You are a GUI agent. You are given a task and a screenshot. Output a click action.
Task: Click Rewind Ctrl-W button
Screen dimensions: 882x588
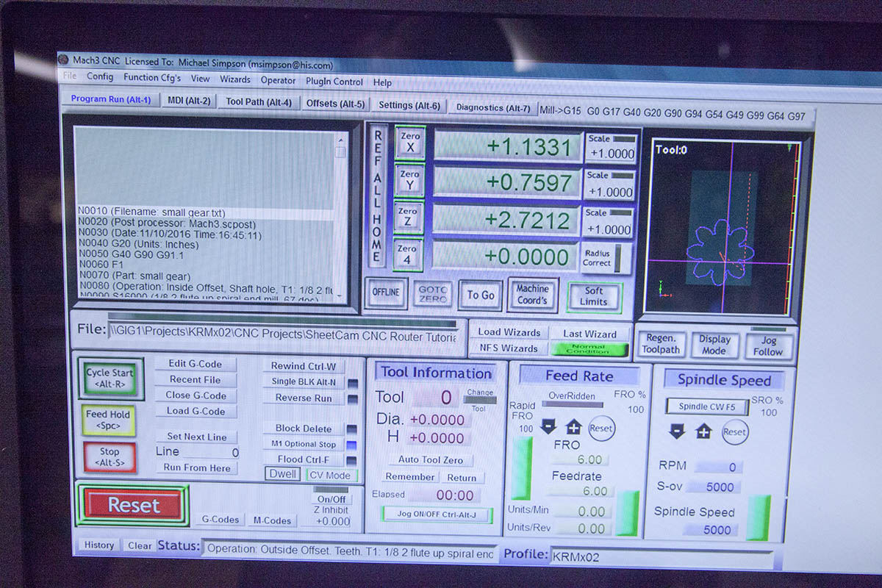coord(303,366)
